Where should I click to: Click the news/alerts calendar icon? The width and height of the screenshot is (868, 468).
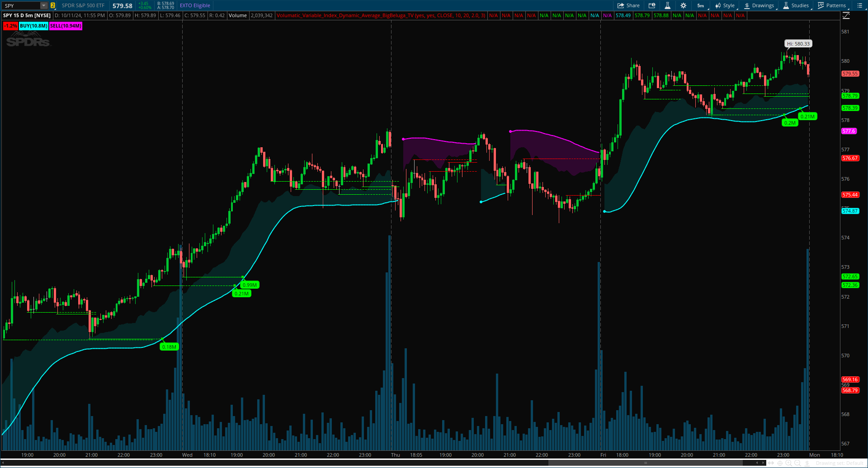(652, 5)
